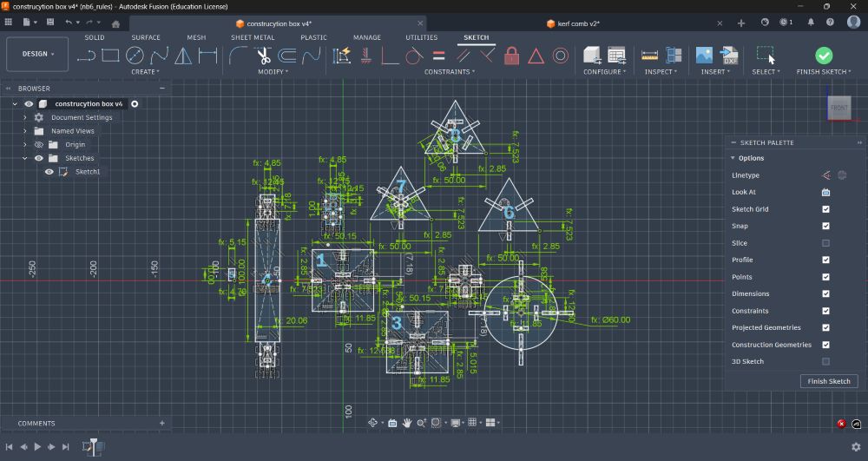Open the CONSTRAINTS dropdown menu
This screenshot has height=461, width=868.
[x=449, y=72]
